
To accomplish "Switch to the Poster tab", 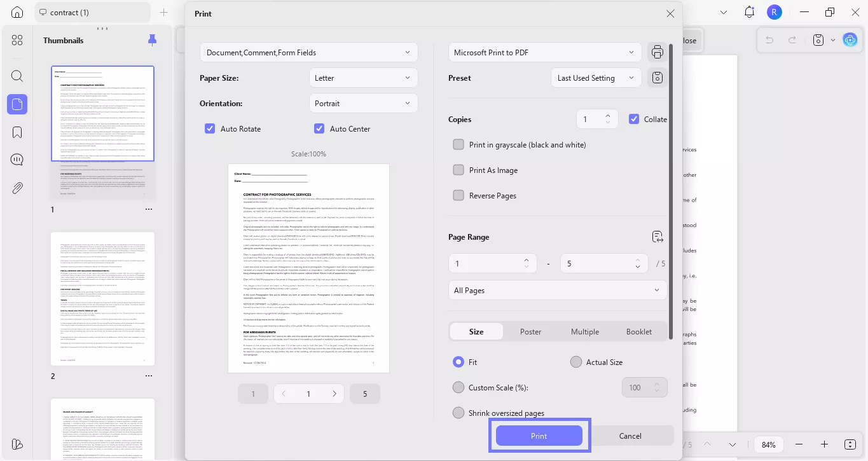I will (530, 331).
